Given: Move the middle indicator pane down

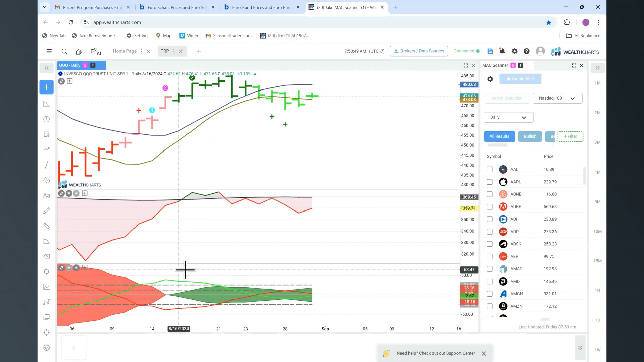Looking at the screenshot, I should pos(69,193).
